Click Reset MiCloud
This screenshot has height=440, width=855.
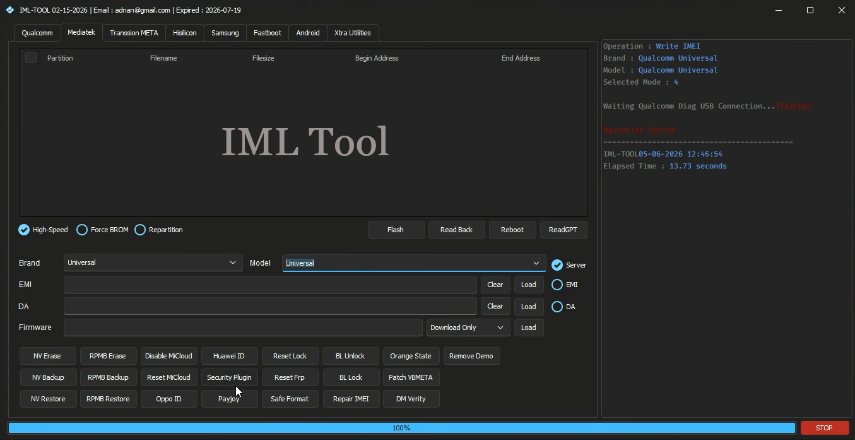(168, 377)
